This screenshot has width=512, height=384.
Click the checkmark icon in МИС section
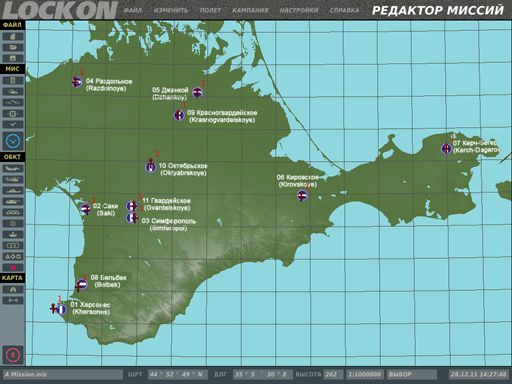tap(13, 124)
